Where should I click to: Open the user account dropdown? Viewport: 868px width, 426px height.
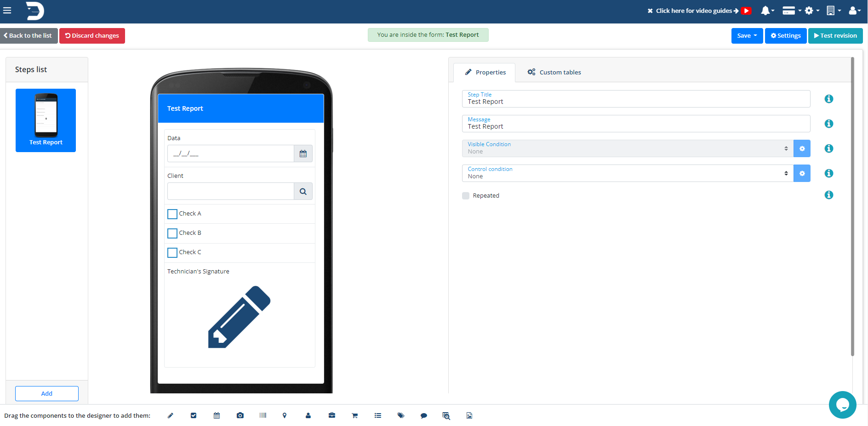pos(855,11)
